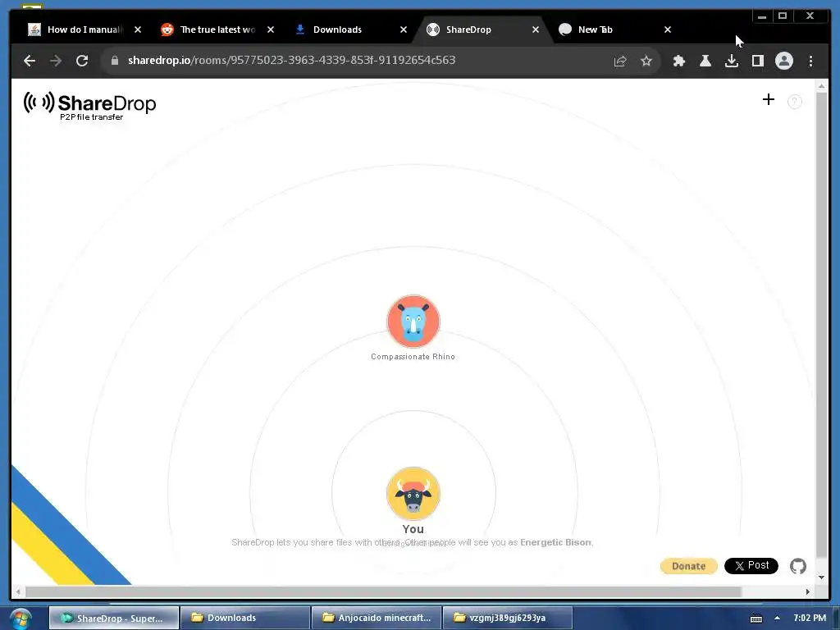Click the page scroll down arrow
This screenshot has width=840, height=630.
[821, 577]
